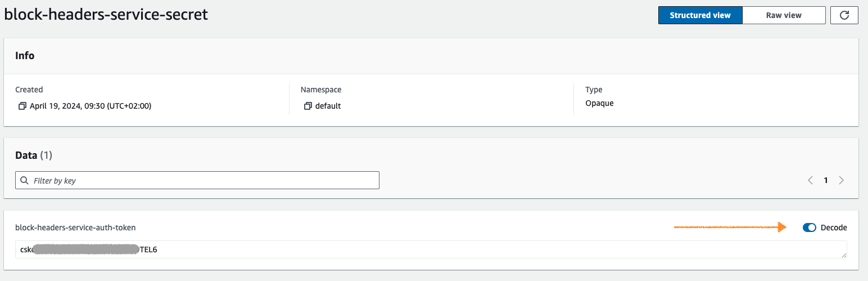
Task: Select page number 1 in pagination
Action: pos(826,181)
